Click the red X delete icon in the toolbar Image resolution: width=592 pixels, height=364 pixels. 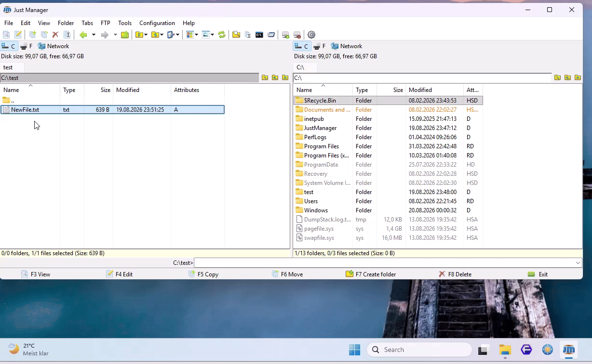(x=55, y=35)
